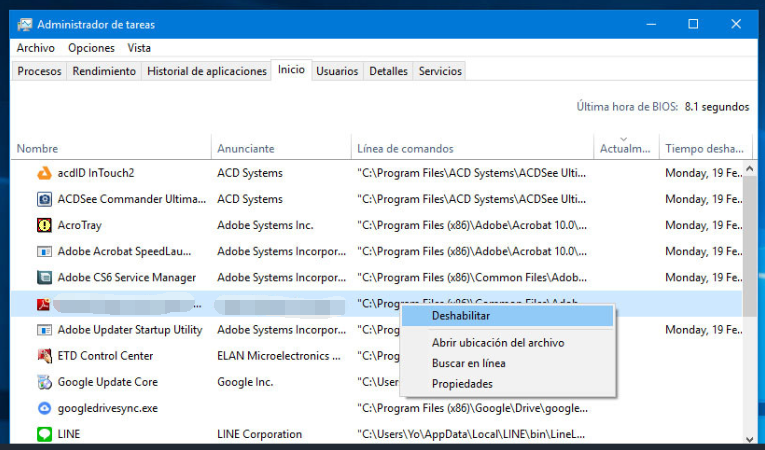Switch to the Rendimiento tab
Screen dimensions: 765x450
104,71
